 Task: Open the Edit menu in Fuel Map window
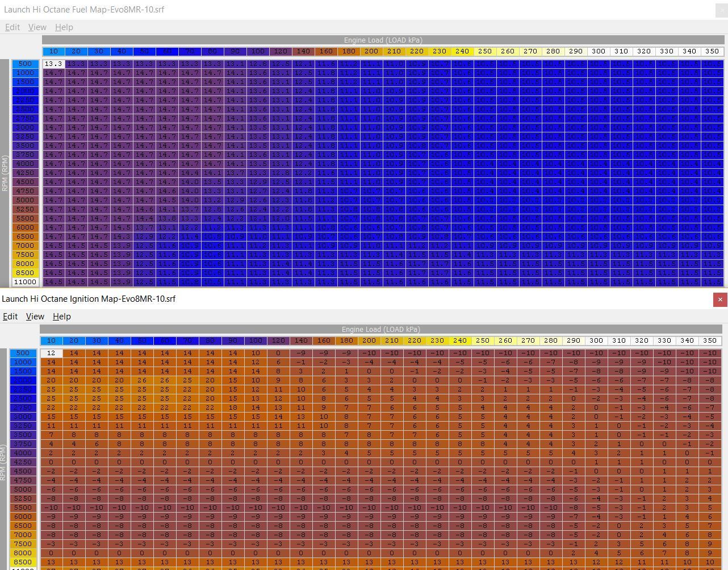[12, 27]
